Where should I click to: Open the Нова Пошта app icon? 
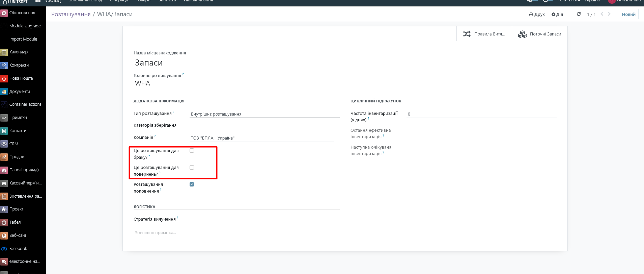click(4, 78)
